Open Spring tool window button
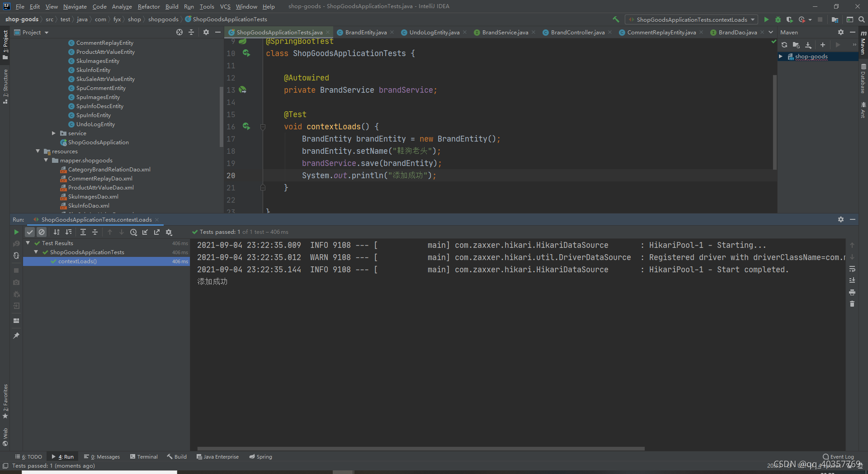Viewport: 868px width, 474px height. point(261,457)
